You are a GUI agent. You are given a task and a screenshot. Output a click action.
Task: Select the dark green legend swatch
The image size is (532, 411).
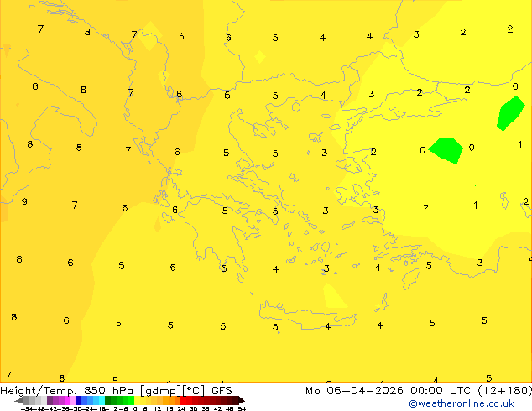coord(108,400)
